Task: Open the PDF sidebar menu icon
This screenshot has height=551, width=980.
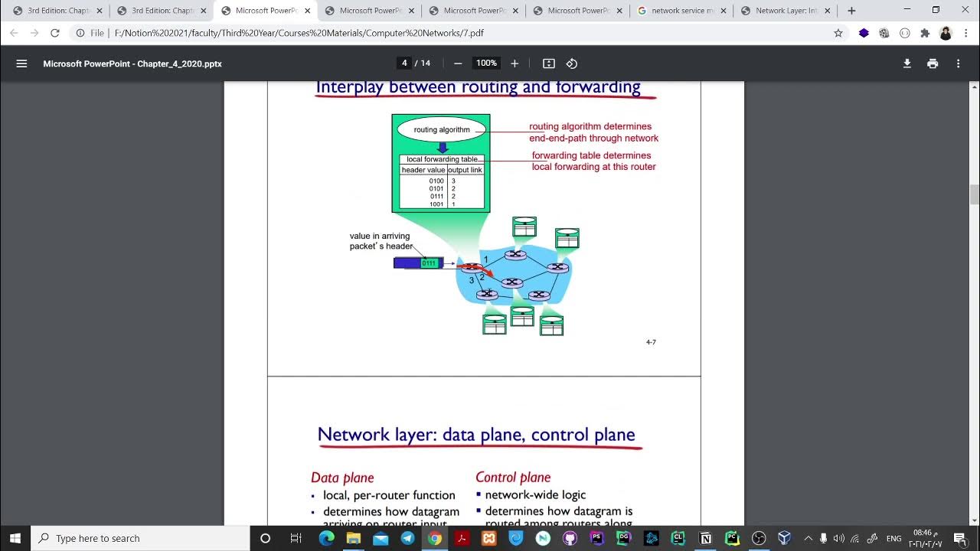Action: tap(21, 64)
